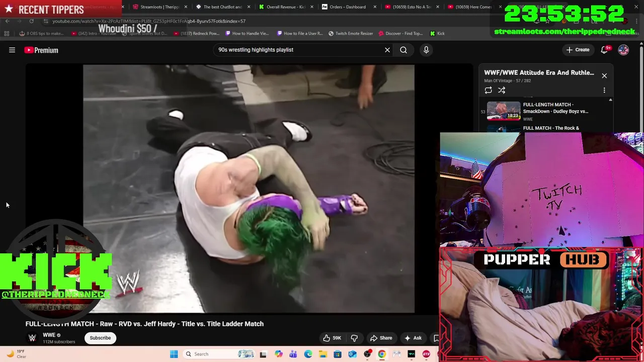Switch to 'The best ChatBot and' tab

click(x=222, y=7)
